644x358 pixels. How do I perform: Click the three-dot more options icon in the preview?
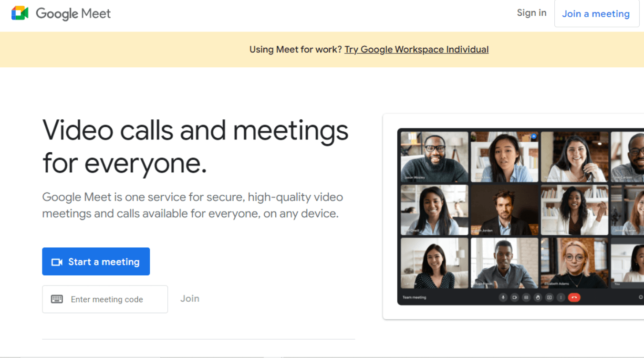click(x=561, y=297)
